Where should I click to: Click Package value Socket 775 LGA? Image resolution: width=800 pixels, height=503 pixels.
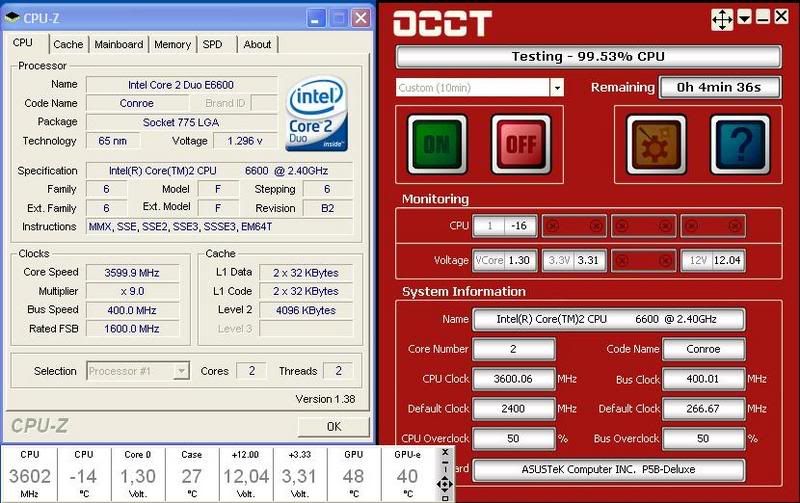click(x=181, y=122)
